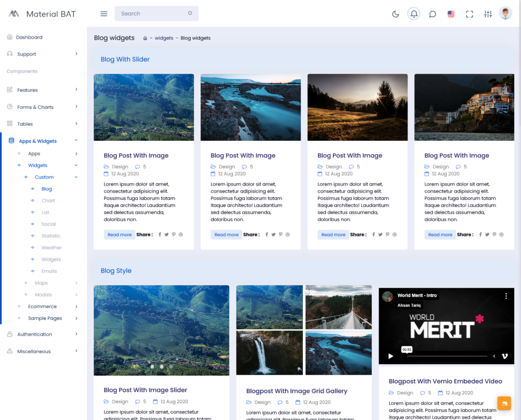Image resolution: width=521 pixels, height=420 pixels.
Task: Open user profile avatar
Action: (x=505, y=14)
